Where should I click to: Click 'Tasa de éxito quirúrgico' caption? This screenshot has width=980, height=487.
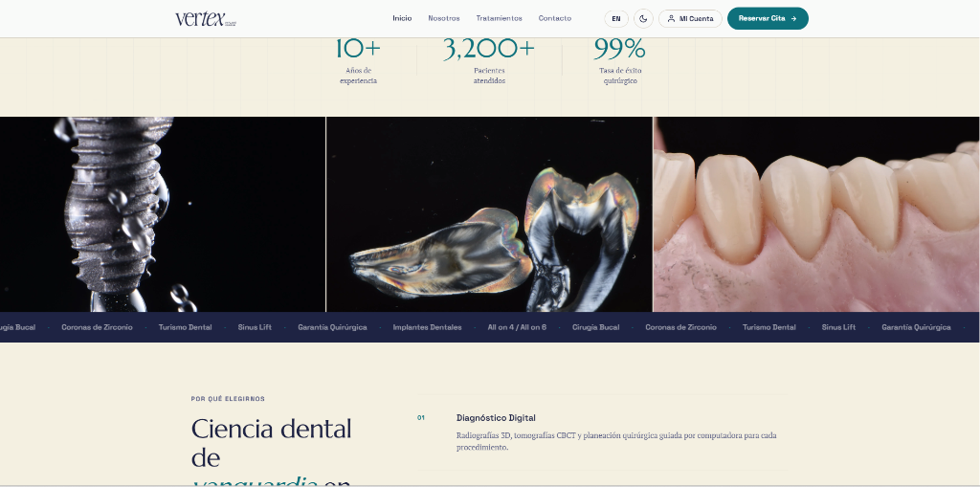(620, 76)
